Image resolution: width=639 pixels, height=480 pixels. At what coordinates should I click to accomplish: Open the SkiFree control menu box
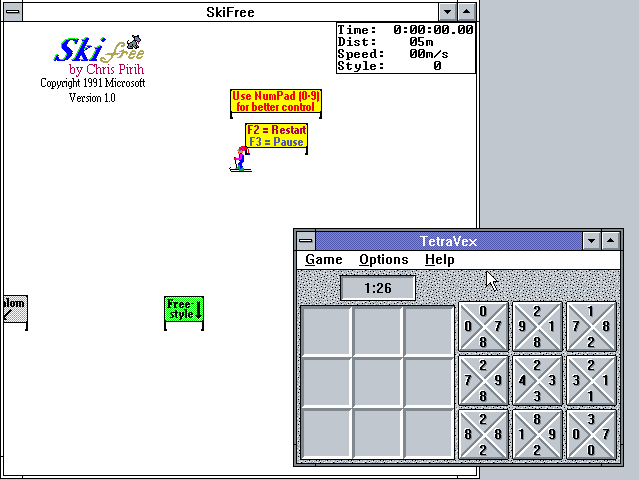(13, 12)
